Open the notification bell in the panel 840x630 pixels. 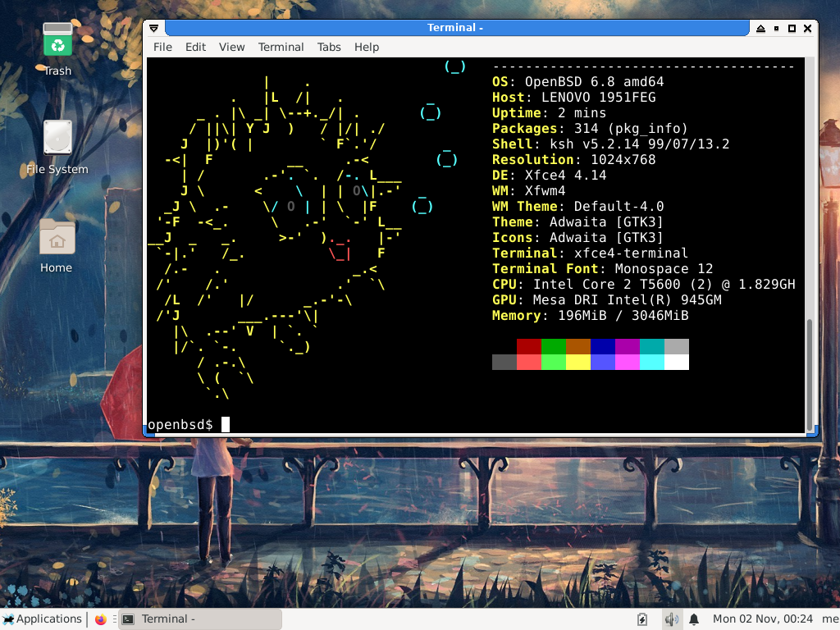pos(694,619)
